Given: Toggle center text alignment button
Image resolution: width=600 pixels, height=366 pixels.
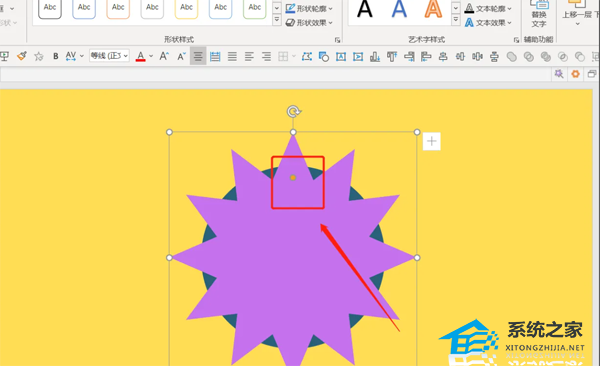Looking at the screenshot, I should click(198, 57).
